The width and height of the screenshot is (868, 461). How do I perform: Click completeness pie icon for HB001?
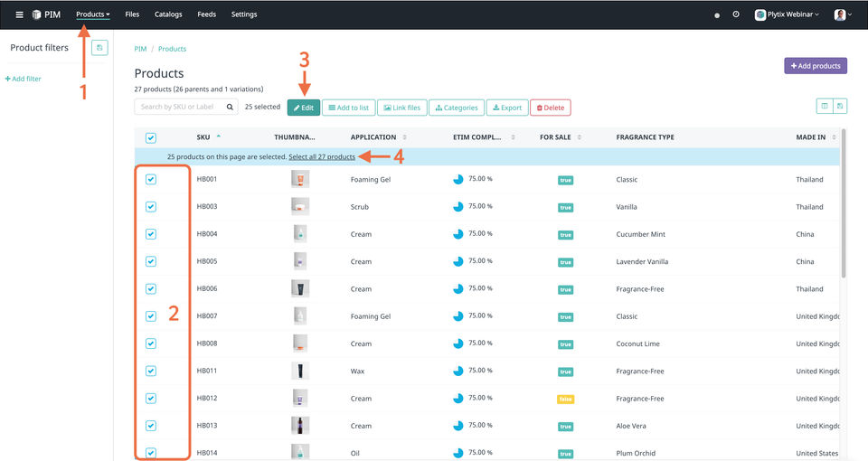pyautogui.click(x=458, y=179)
